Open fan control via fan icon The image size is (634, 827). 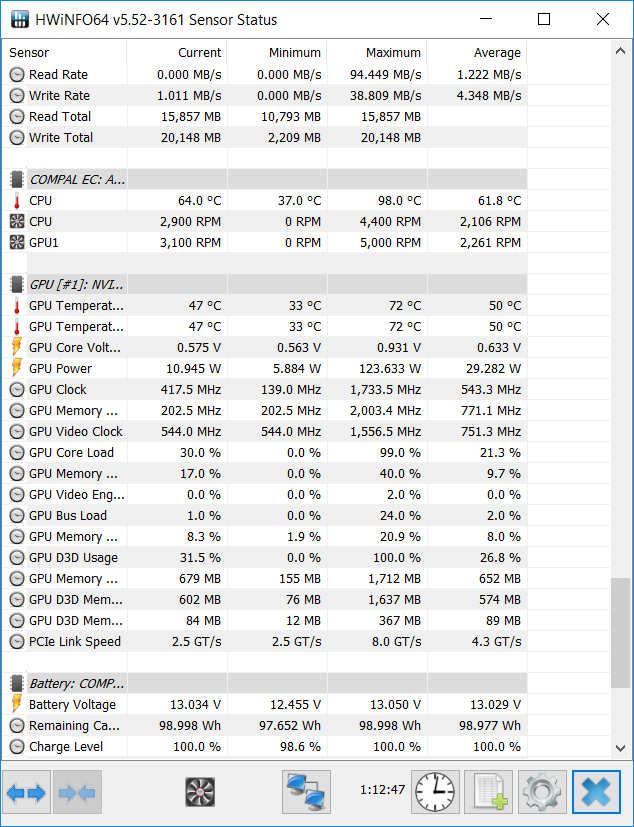pos(200,792)
